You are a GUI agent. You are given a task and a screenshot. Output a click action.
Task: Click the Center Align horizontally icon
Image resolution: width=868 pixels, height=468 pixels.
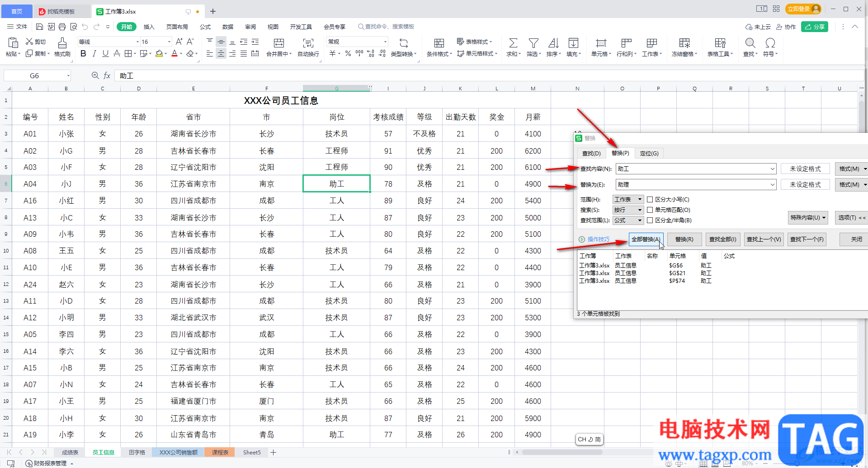[221, 54]
